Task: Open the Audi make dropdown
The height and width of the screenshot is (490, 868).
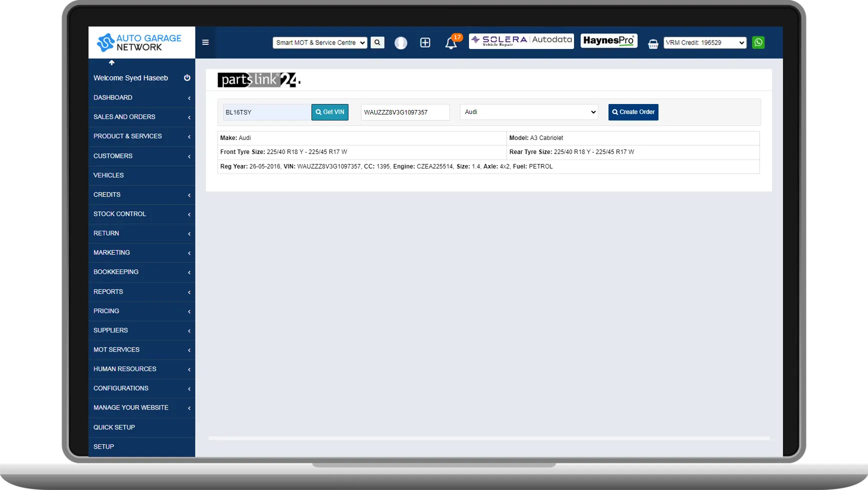Action: [528, 112]
